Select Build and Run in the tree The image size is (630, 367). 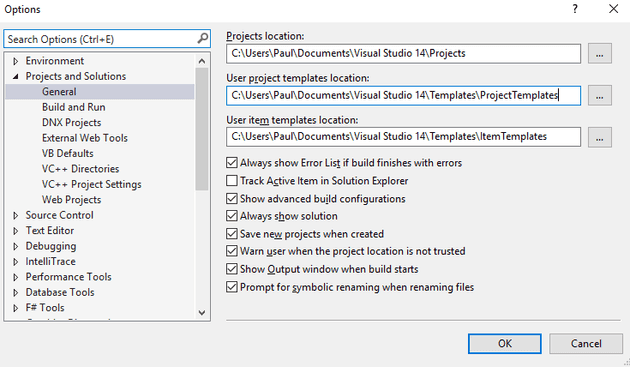coord(74,107)
